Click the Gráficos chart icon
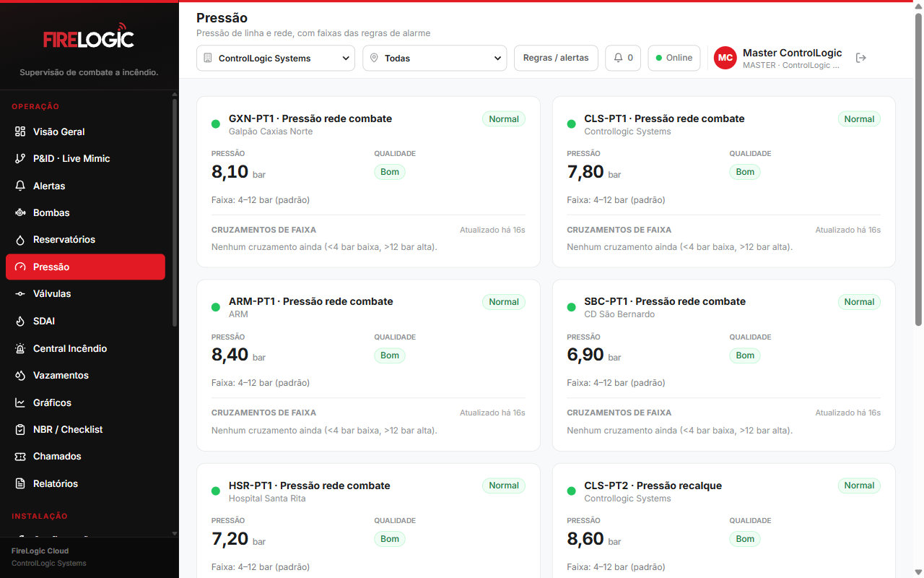The height and width of the screenshot is (578, 924). point(20,402)
